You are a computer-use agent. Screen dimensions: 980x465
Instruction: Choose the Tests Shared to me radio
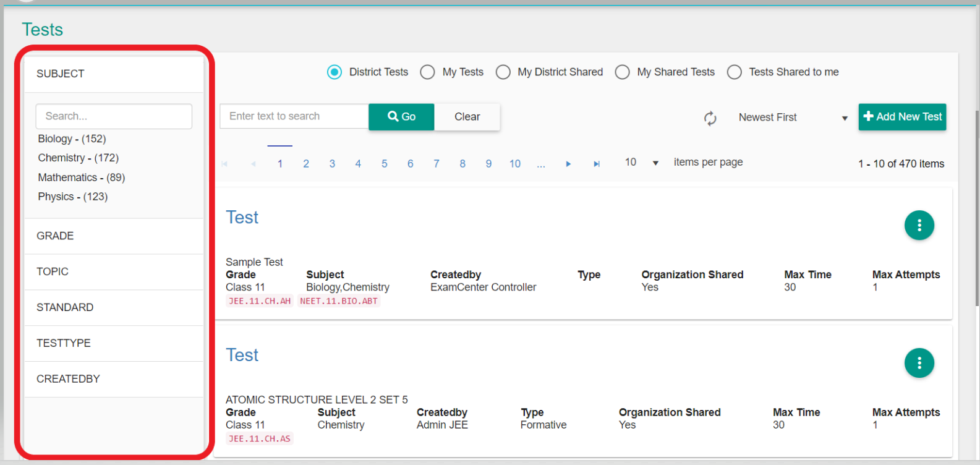pyautogui.click(x=735, y=72)
